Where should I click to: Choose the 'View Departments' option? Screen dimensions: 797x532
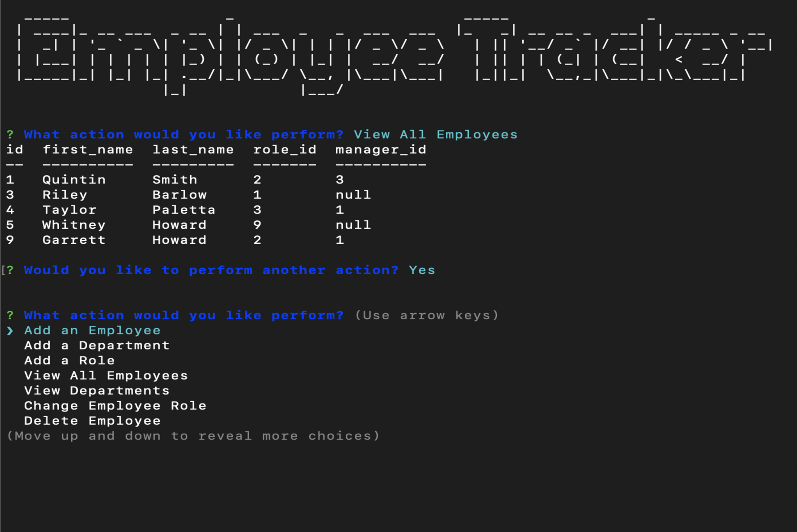point(97,391)
